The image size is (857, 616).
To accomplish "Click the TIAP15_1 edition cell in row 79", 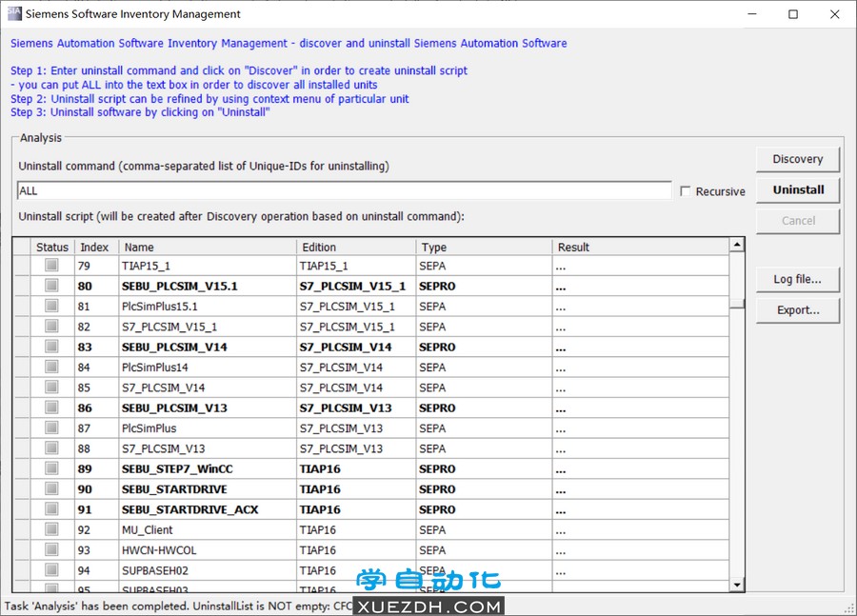I will click(356, 266).
